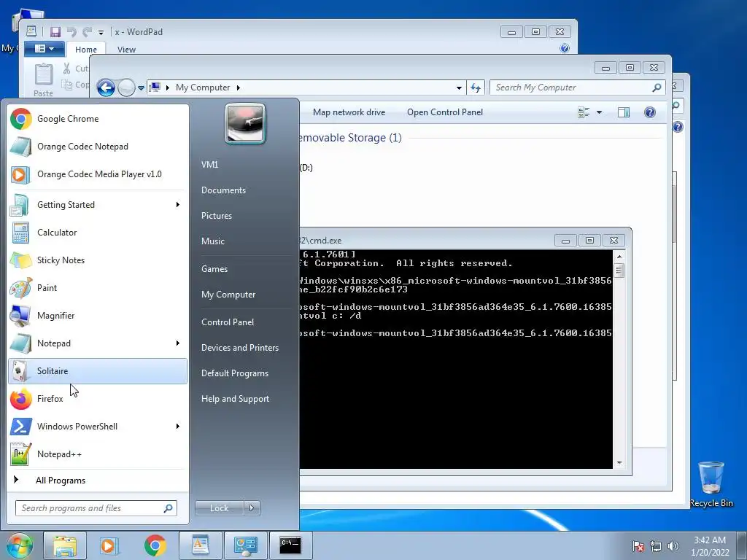Open address bar history dropdown
The width and height of the screenshot is (747, 560).
point(459,87)
